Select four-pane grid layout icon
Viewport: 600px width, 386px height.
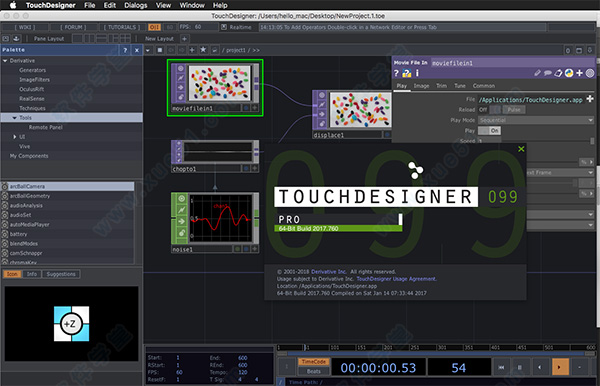click(126, 39)
